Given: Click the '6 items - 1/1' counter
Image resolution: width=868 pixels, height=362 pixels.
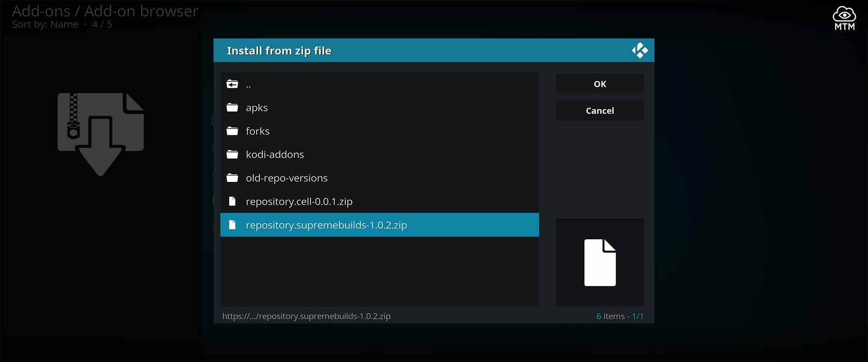Looking at the screenshot, I should click(620, 316).
